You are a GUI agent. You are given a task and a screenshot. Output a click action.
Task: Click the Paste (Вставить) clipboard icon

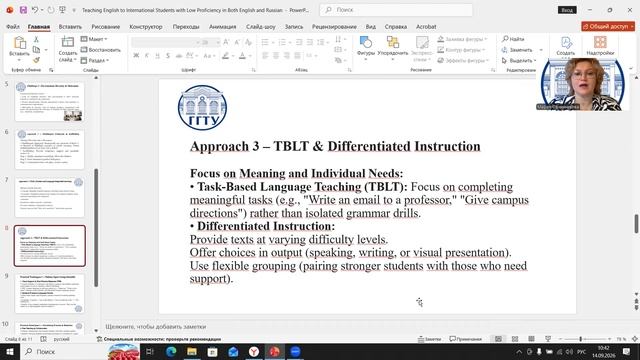pos(19,42)
